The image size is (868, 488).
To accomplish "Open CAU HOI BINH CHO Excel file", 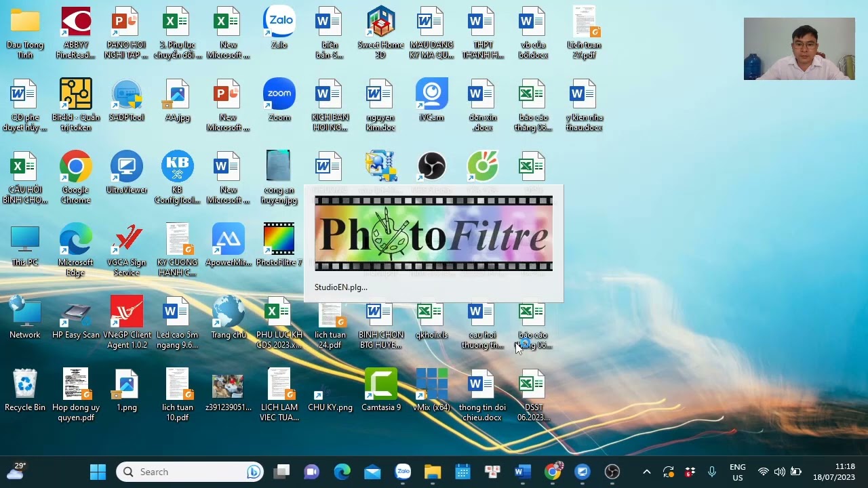I will tap(24, 178).
